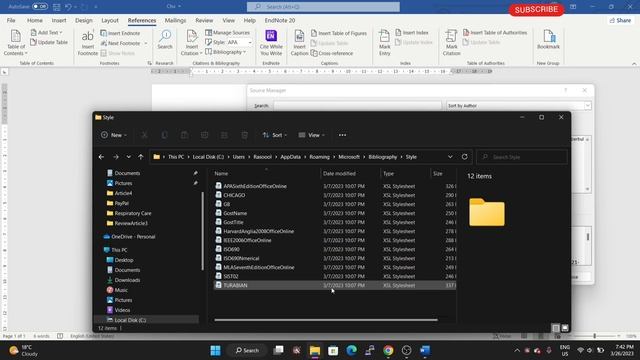Image resolution: width=640 pixels, height=360 pixels.
Task: Click Table of Contents icon in Word ribbon
Action: (16, 42)
